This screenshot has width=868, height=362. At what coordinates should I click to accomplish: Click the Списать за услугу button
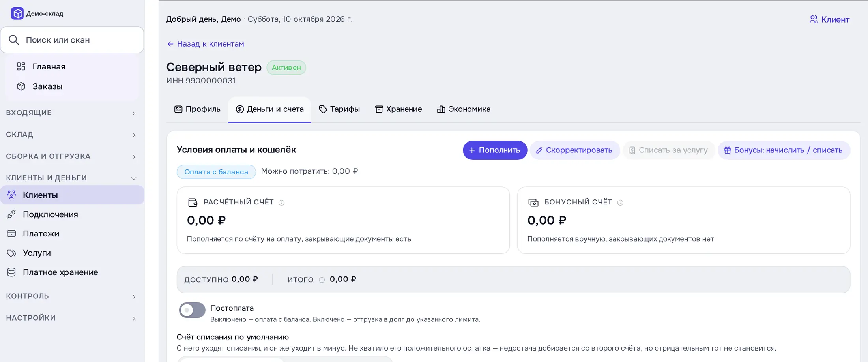click(669, 150)
